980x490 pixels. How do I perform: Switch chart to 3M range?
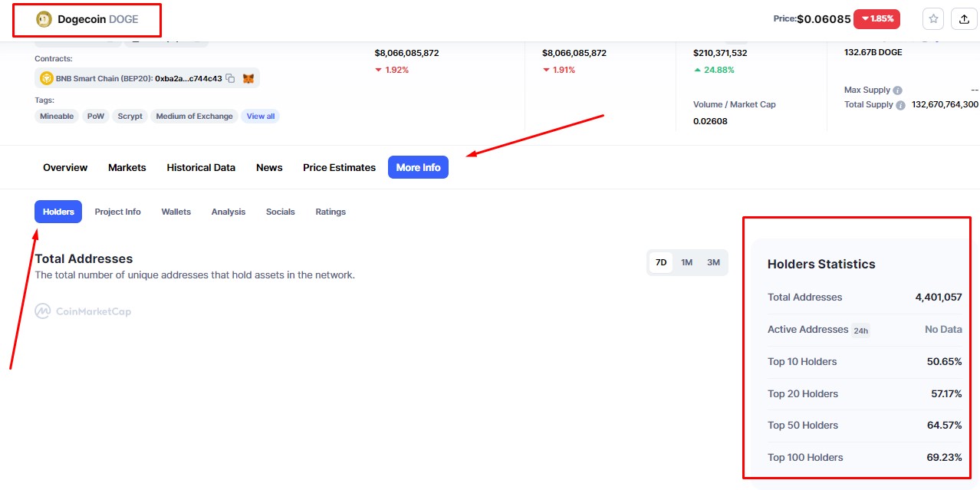713,262
